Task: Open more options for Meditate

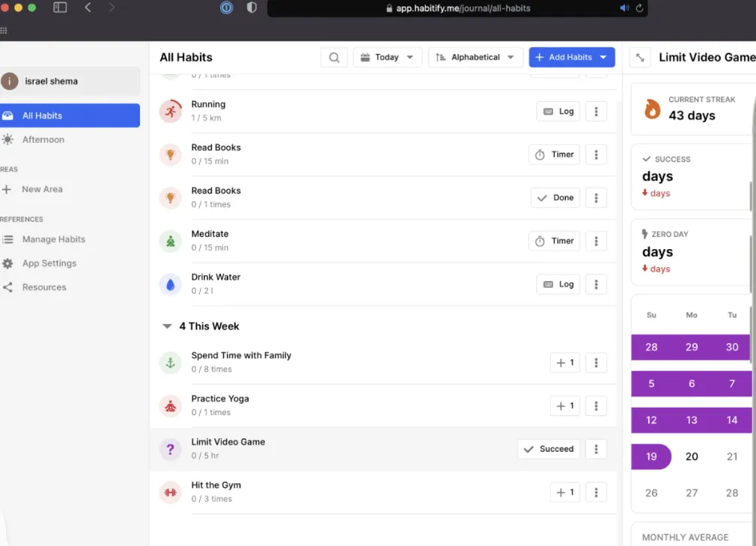Action: tap(597, 241)
